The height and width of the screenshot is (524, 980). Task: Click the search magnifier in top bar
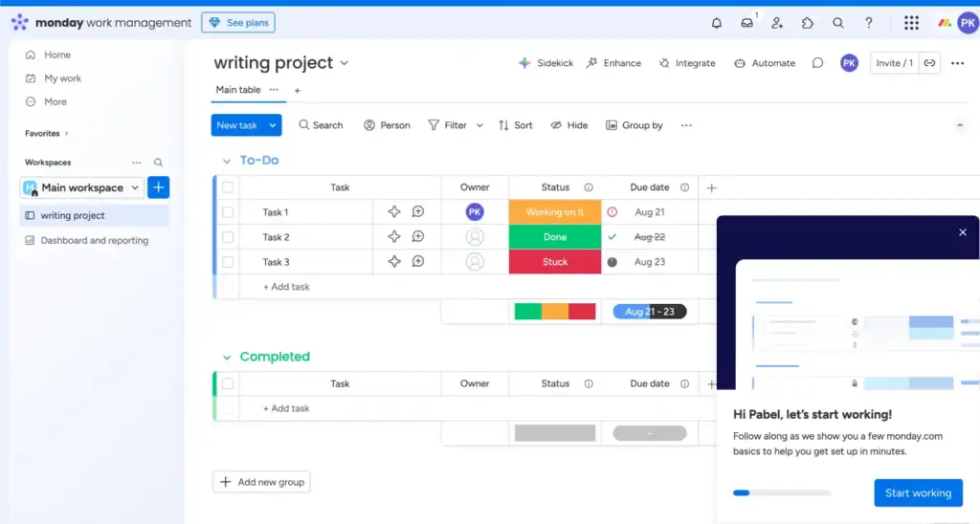pyautogui.click(x=838, y=23)
